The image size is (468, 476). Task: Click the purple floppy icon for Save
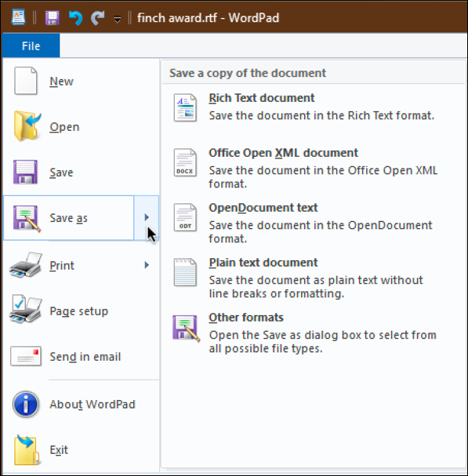(25, 172)
